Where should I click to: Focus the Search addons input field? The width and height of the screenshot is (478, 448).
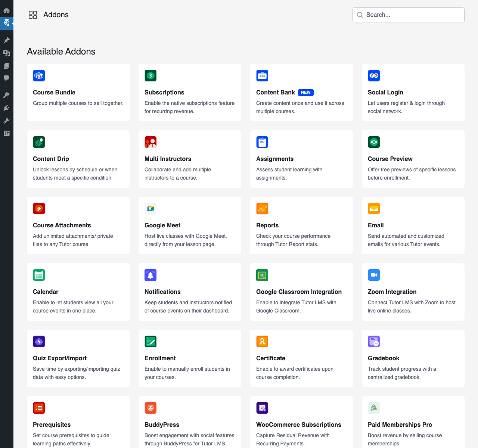click(x=409, y=15)
